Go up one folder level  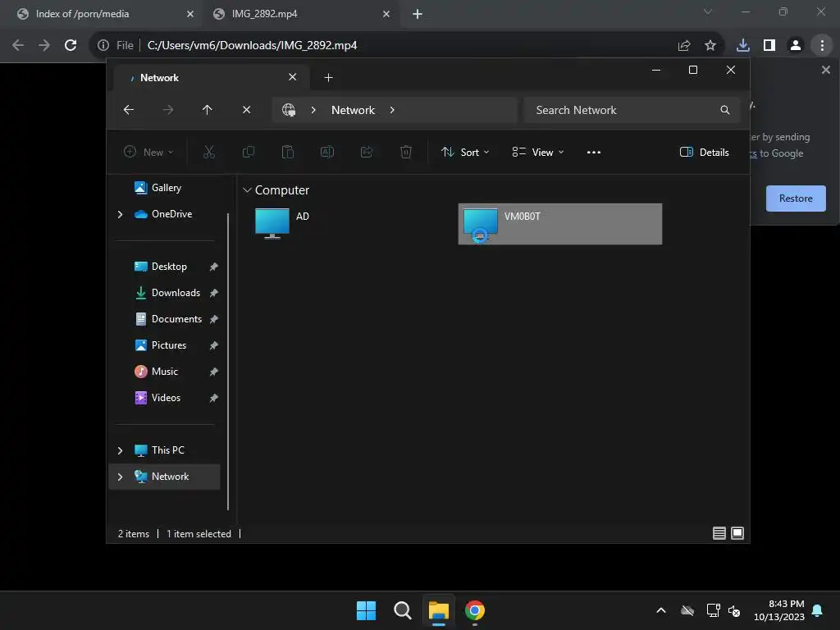click(x=208, y=110)
